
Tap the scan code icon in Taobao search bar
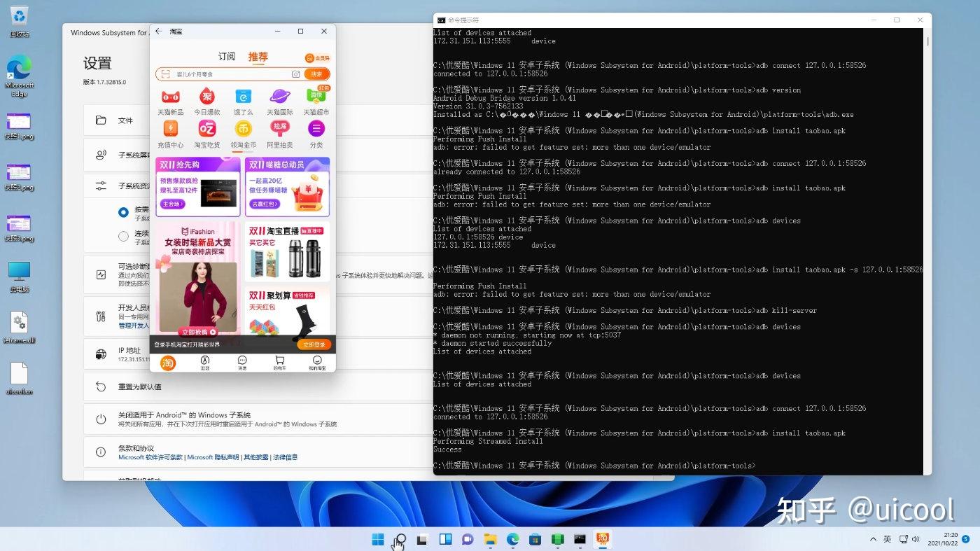[164, 74]
